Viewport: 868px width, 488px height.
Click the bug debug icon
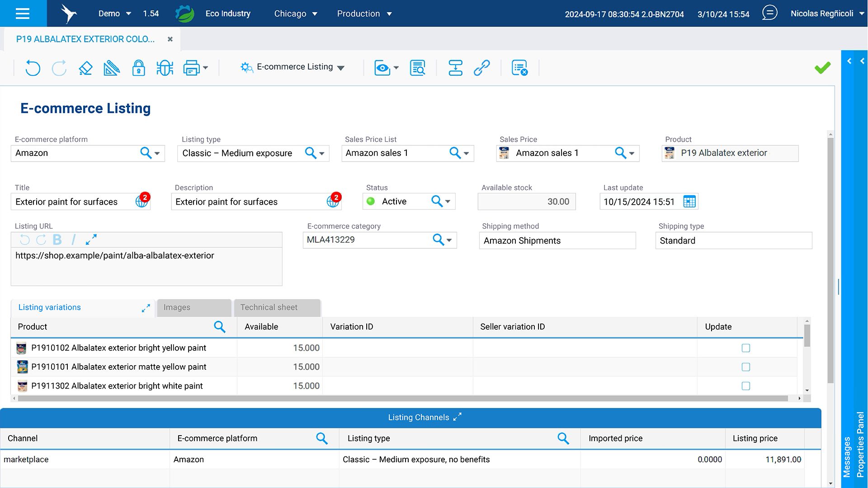165,68
